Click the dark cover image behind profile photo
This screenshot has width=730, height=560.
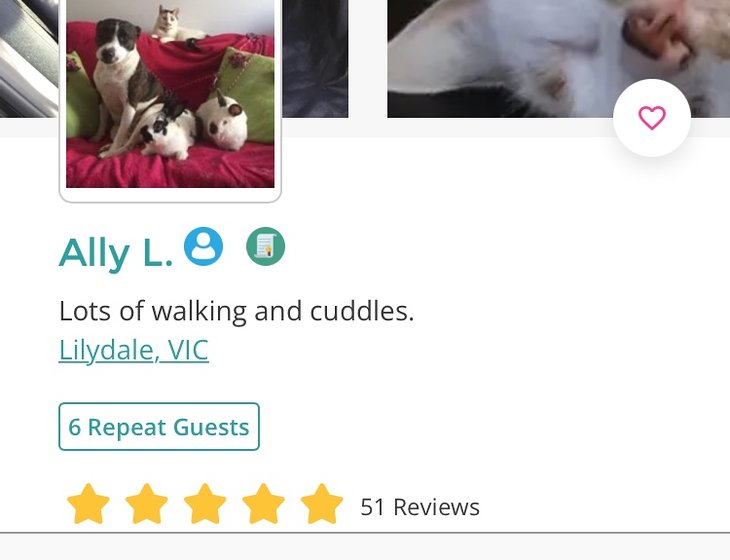pos(315,59)
